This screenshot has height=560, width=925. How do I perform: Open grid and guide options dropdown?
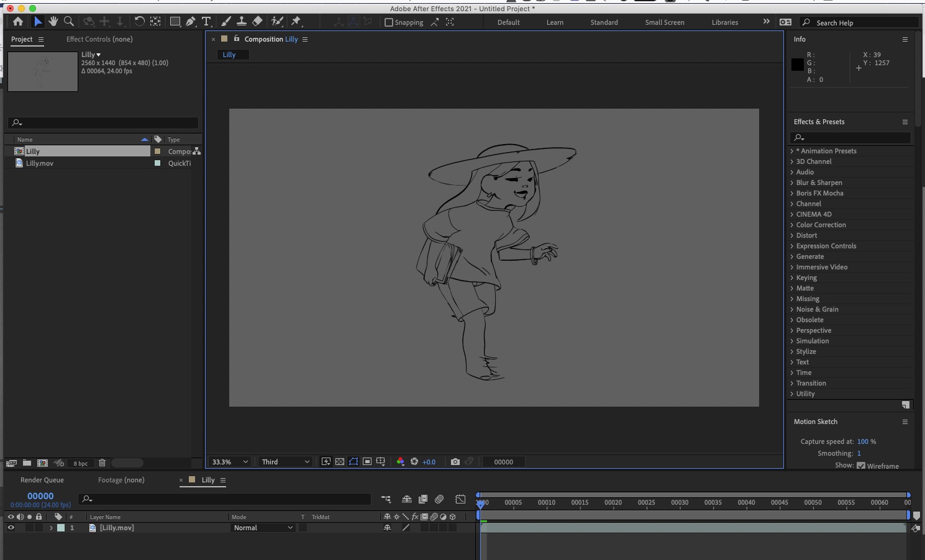(x=381, y=462)
